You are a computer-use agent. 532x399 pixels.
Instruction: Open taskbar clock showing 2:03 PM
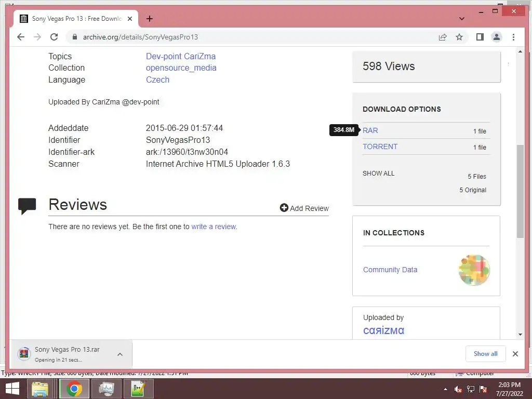pyautogui.click(x=509, y=389)
